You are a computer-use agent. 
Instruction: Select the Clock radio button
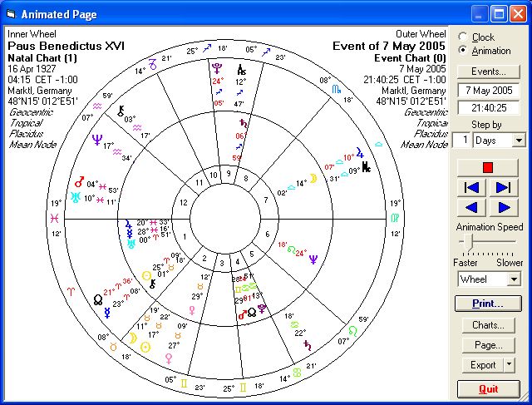click(x=462, y=37)
